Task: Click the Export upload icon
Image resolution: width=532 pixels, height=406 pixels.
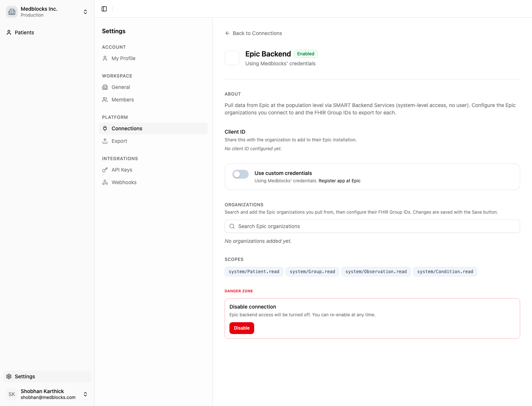Action: click(x=105, y=141)
